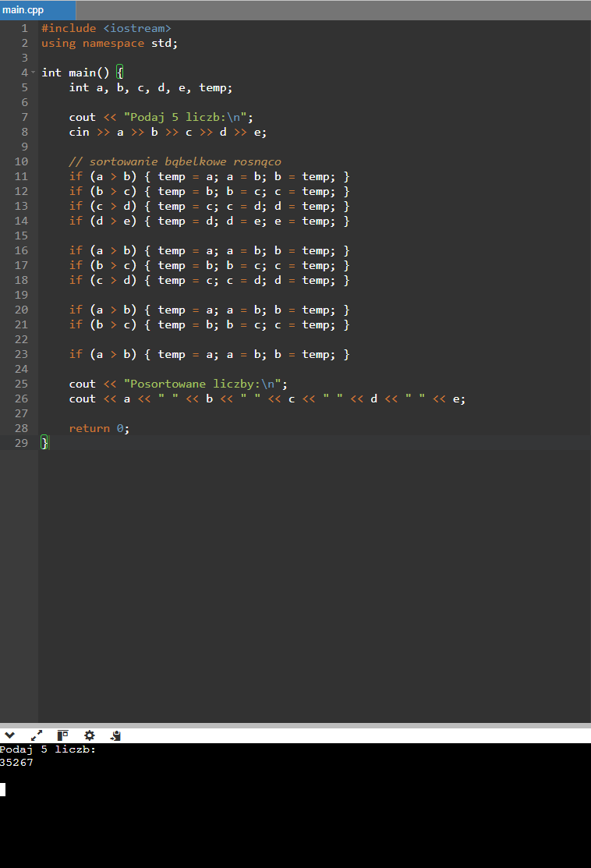Screen dimensions: 591x868
Task: Click the console input text 35267
Action: [x=16, y=763]
